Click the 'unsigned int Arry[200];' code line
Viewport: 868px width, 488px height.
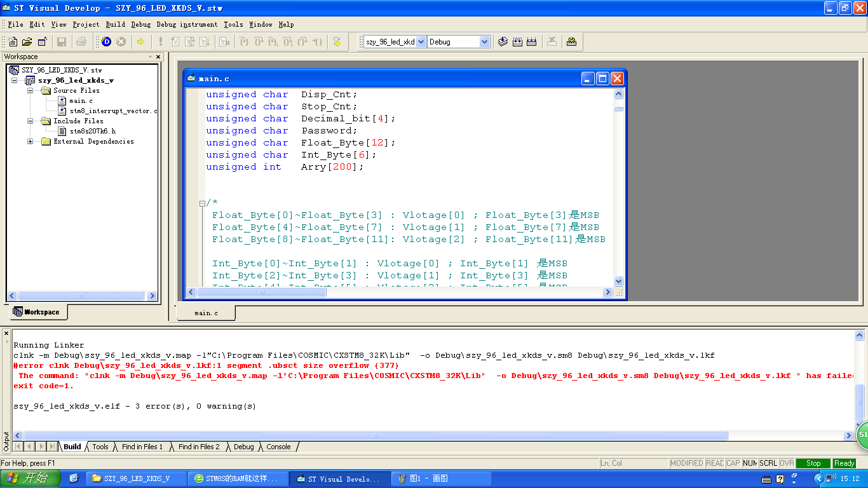(x=285, y=166)
